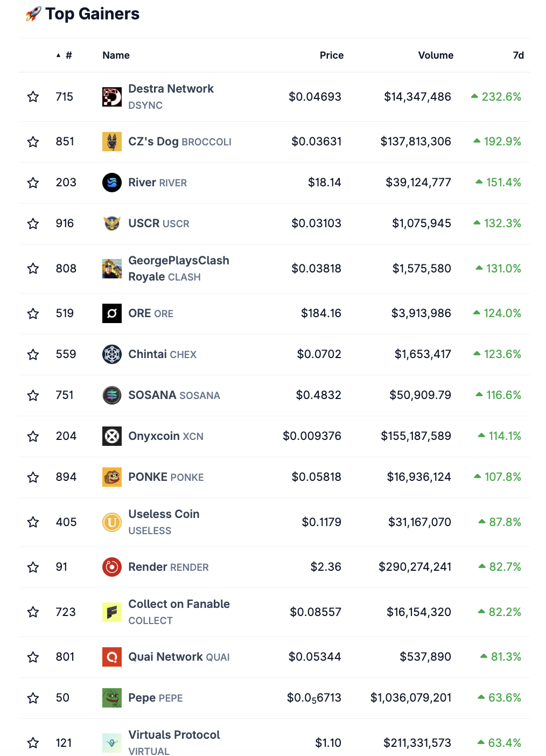Open the Virtuals Protocol page
Image resolution: width=546 pixels, height=756 pixels.
tap(174, 734)
